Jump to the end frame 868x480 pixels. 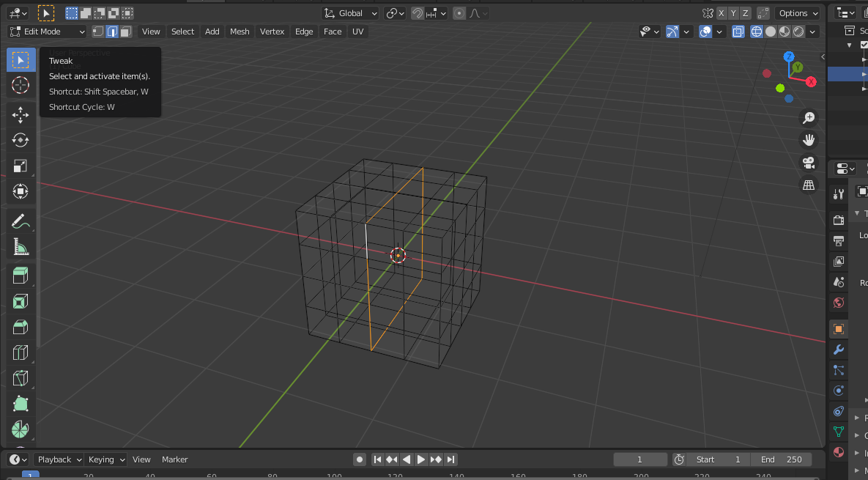click(x=450, y=459)
